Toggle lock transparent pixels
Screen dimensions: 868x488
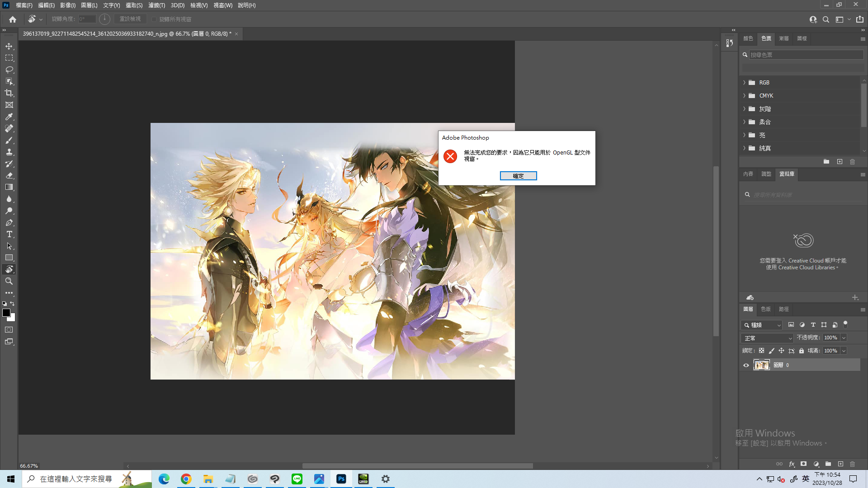pyautogui.click(x=762, y=351)
